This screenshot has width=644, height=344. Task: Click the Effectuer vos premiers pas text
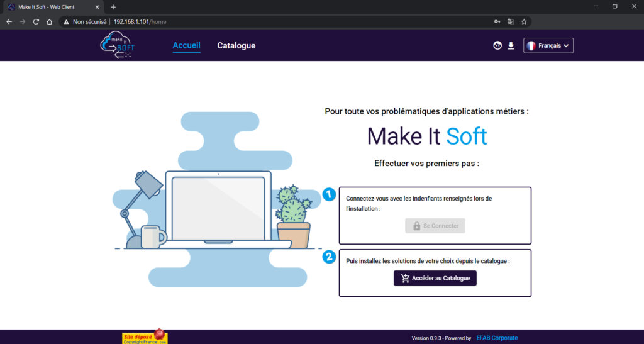(x=427, y=164)
